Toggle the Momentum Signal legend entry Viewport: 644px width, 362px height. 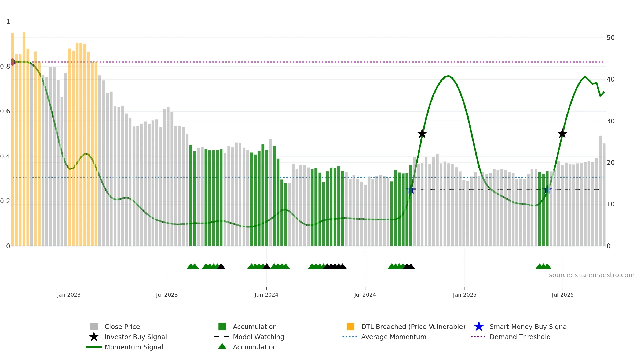(125, 347)
